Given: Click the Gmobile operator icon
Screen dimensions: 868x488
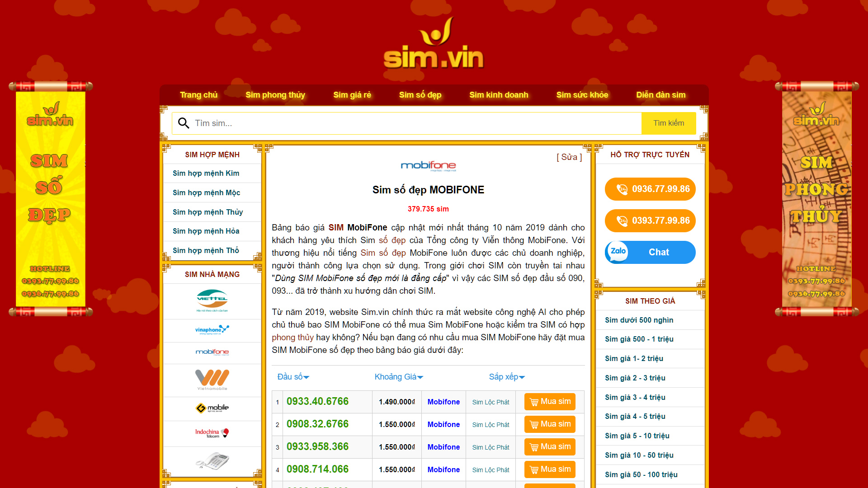Looking at the screenshot, I should pos(211,406).
